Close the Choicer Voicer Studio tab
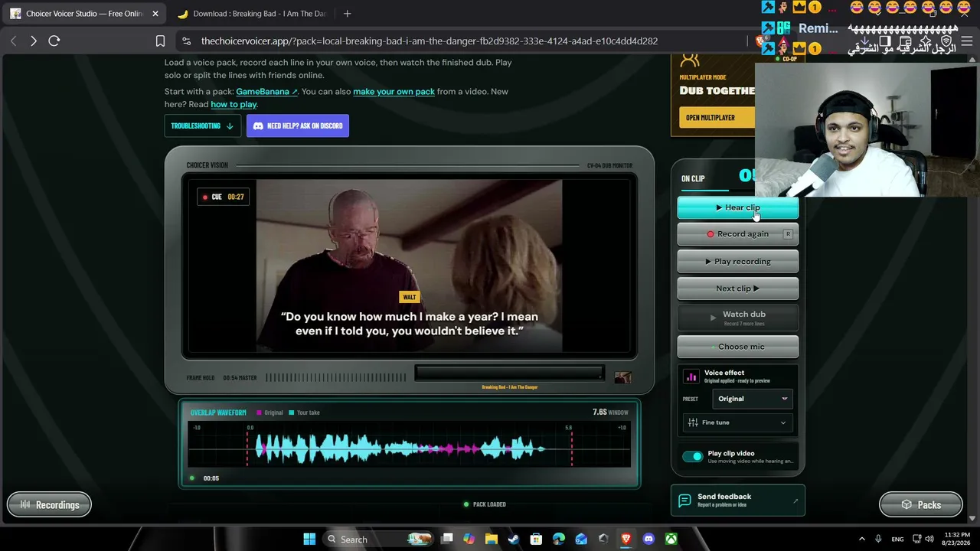Screen dimensions: 980x551 [x=155, y=14]
